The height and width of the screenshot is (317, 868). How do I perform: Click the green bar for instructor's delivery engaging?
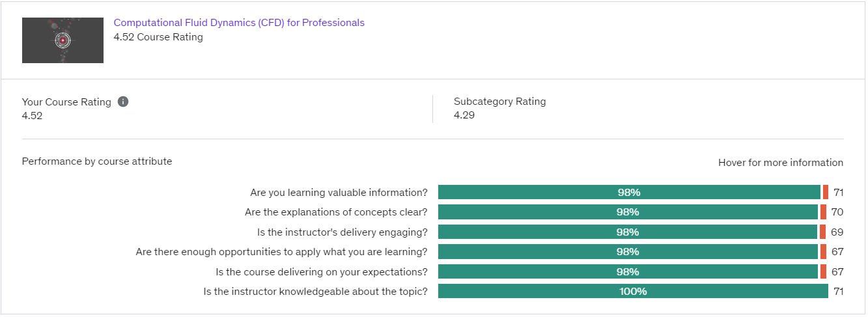(628, 232)
